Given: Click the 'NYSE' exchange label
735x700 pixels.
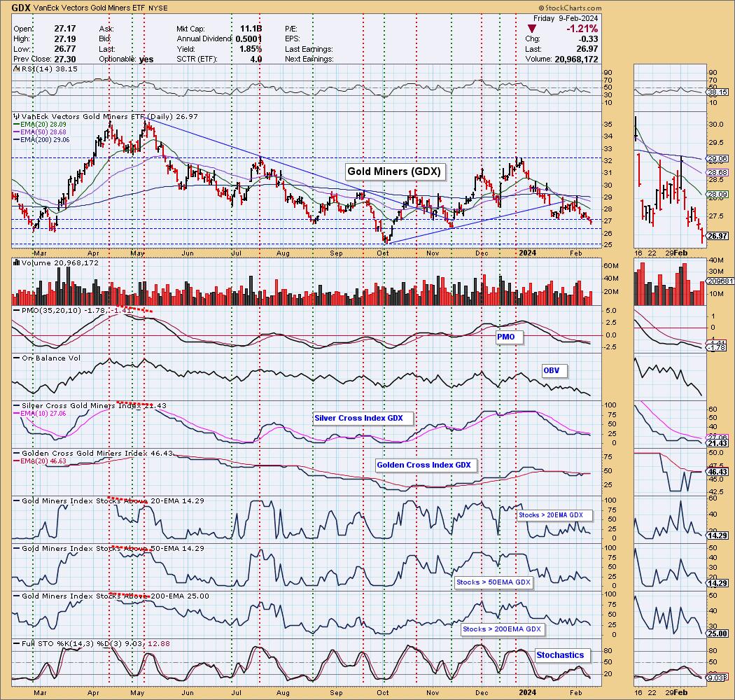Looking at the screenshot, I should pyautogui.click(x=160, y=8).
